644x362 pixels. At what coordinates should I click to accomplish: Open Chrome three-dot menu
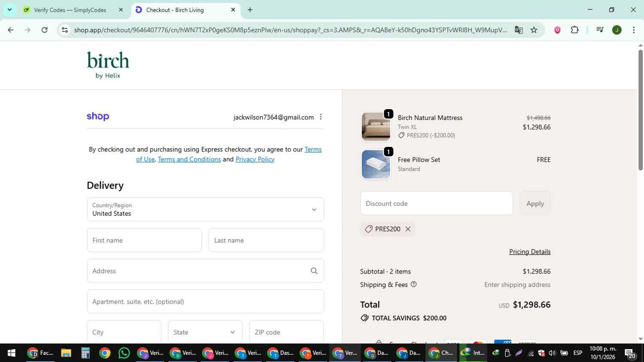(634, 30)
